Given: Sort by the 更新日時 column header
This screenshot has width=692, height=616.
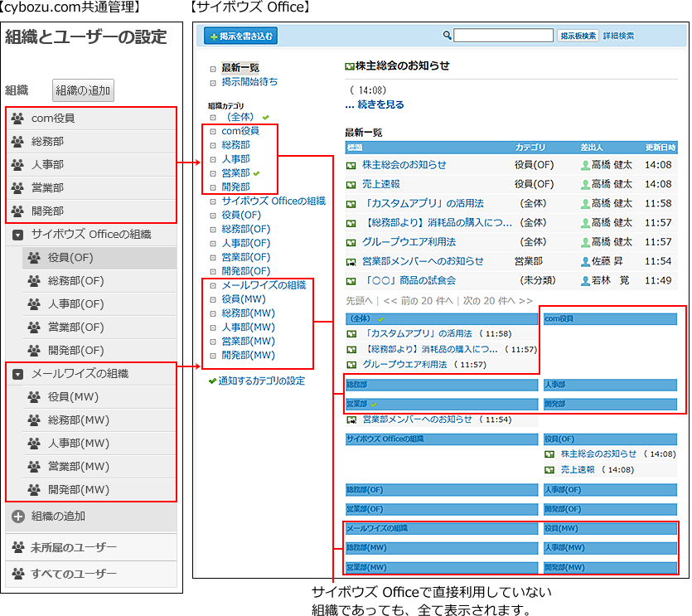Looking at the screenshot, I should point(661,148).
